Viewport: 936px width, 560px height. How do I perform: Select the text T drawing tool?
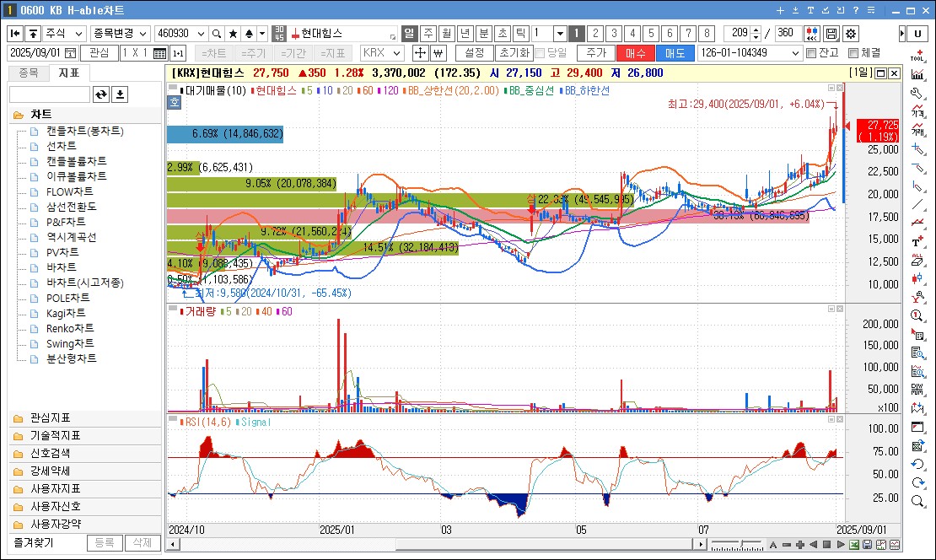[x=917, y=241]
